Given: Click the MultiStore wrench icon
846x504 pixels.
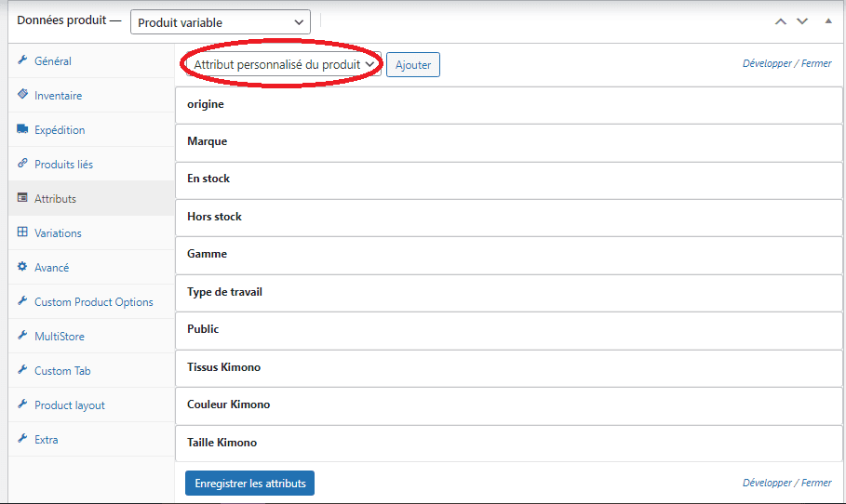Looking at the screenshot, I should point(22,336).
